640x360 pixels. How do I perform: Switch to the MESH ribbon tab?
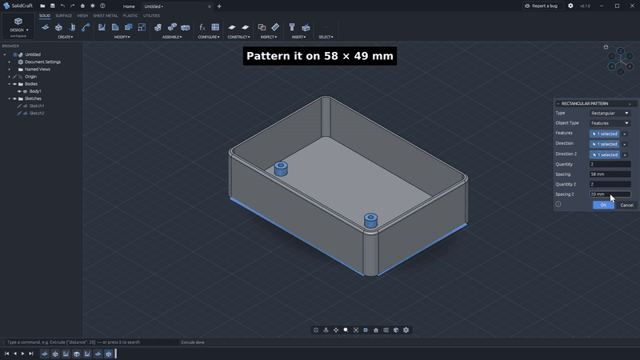(x=82, y=16)
